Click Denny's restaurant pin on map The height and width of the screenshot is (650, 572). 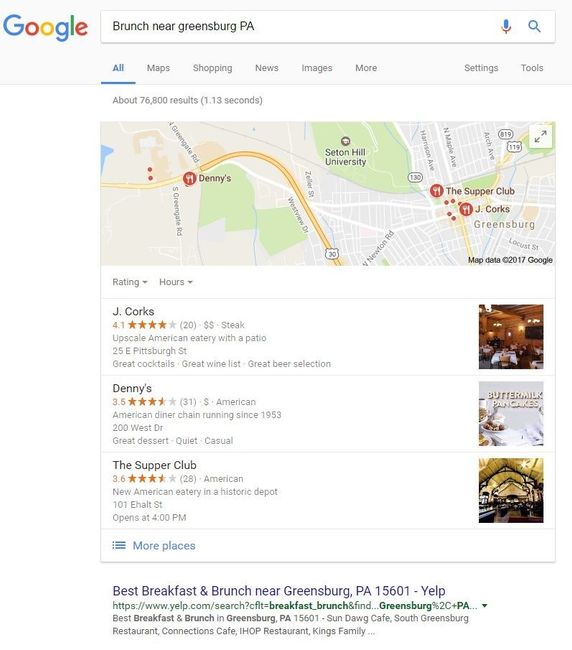pos(189,179)
